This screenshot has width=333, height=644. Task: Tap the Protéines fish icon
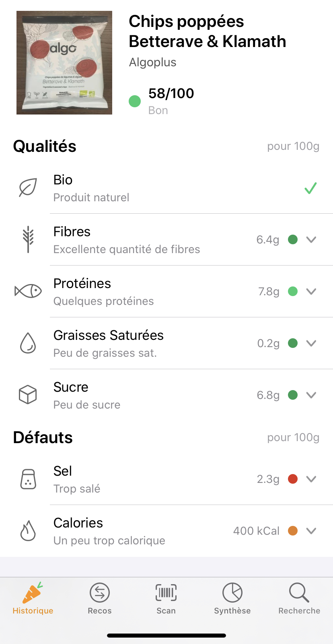(x=28, y=291)
